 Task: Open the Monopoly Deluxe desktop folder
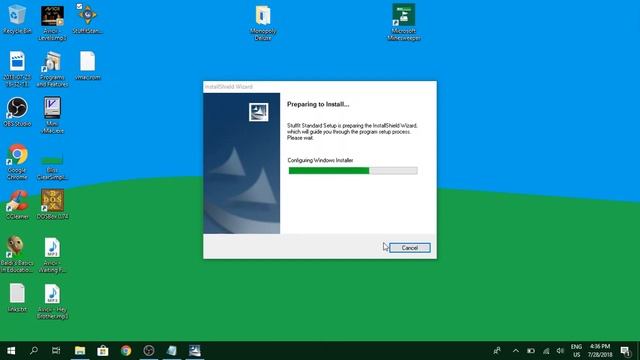click(x=263, y=22)
